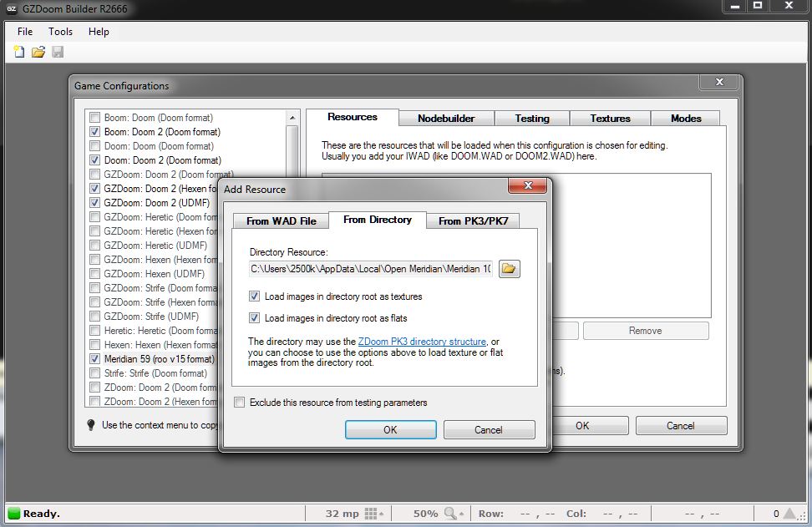Check GZDoom: Hexen (UDMF) checkbox
Screen dimensions: 812x527
click(94, 273)
